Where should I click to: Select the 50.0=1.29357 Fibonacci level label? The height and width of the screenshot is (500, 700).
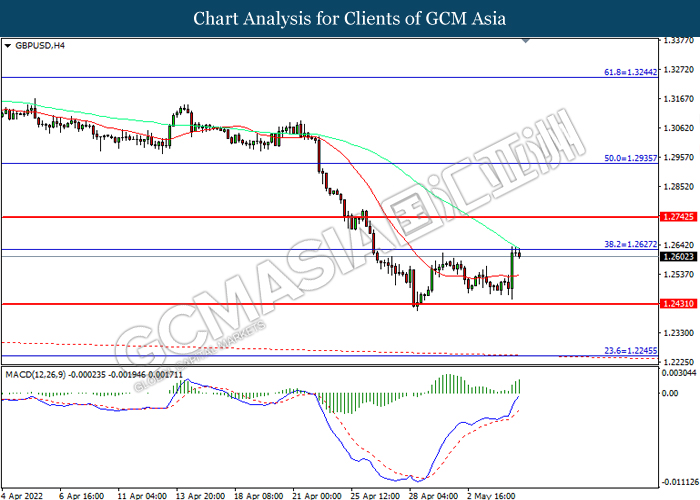click(630, 158)
